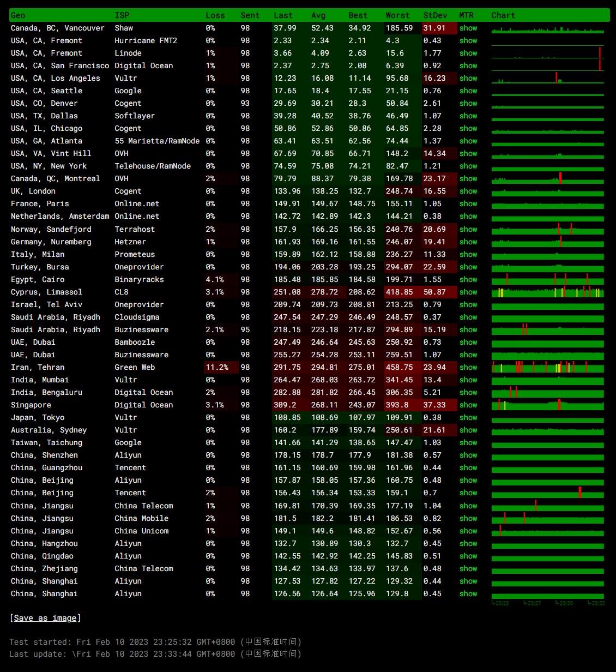Select the 'Australia, Sydney' geo cell
Image resolution: width=616 pixels, height=672 pixels.
click(x=49, y=430)
